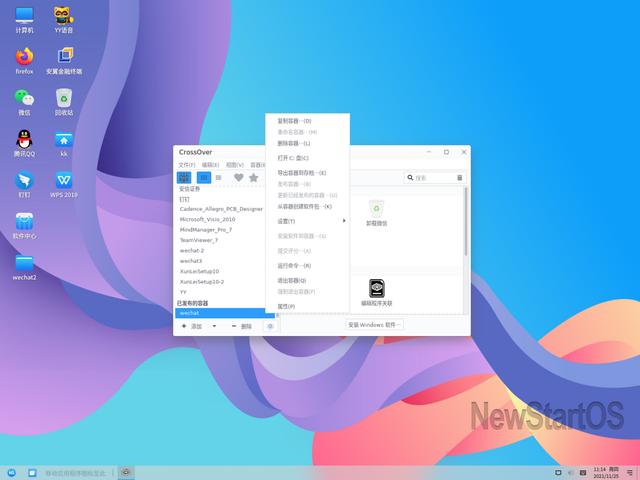Open the YY语音 desktop icon

64,20
